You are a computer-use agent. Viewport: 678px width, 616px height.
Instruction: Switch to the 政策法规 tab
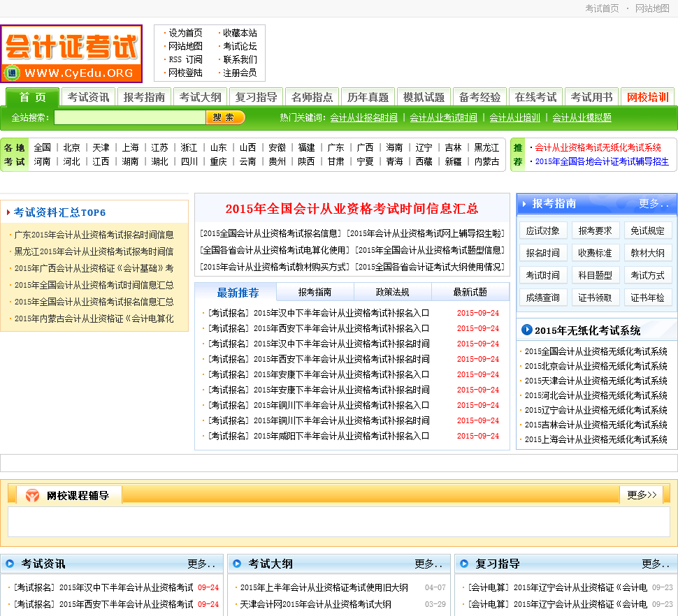tap(392, 292)
